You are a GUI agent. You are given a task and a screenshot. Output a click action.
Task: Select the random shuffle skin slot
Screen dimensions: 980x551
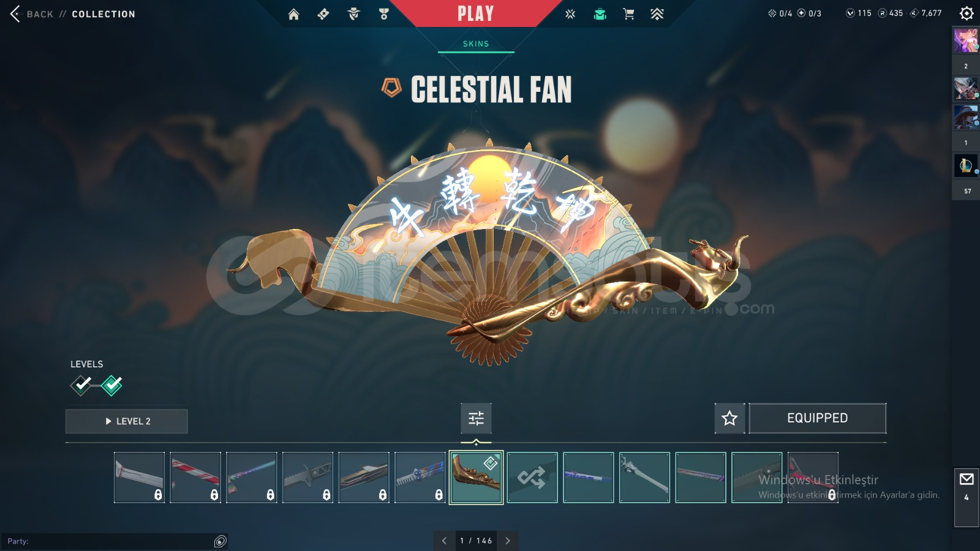pyautogui.click(x=532, y=478)
